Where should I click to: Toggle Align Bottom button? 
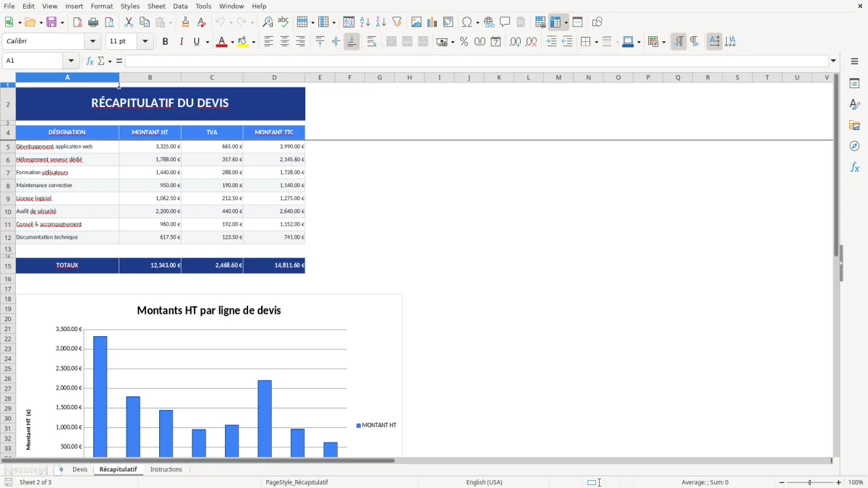352,42
